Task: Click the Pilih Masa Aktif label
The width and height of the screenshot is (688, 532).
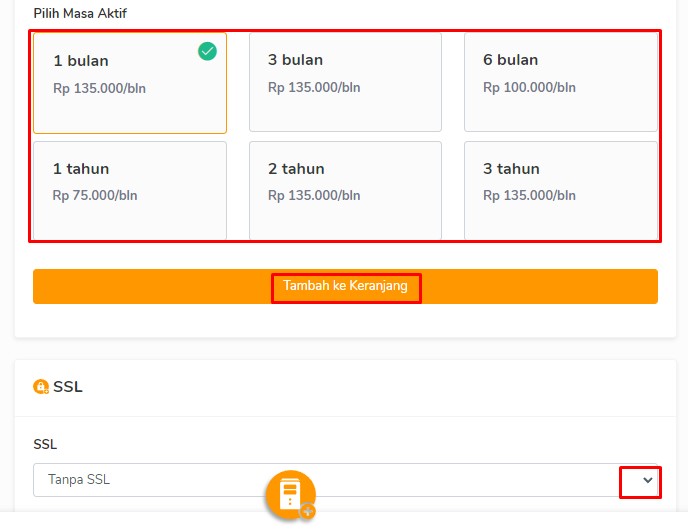Action: click(80, 14)
